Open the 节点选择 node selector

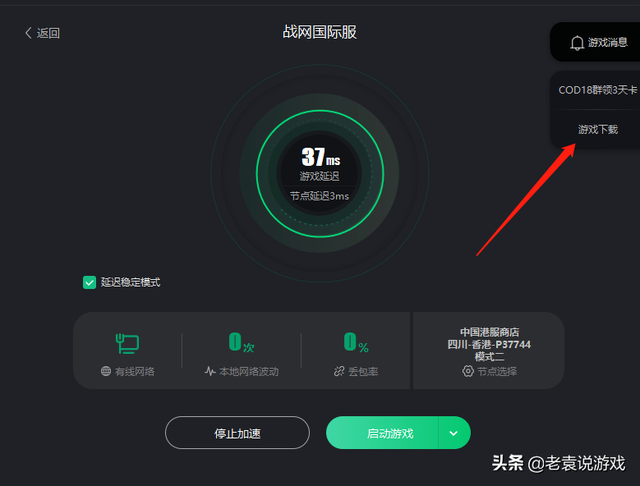[489, 371]
